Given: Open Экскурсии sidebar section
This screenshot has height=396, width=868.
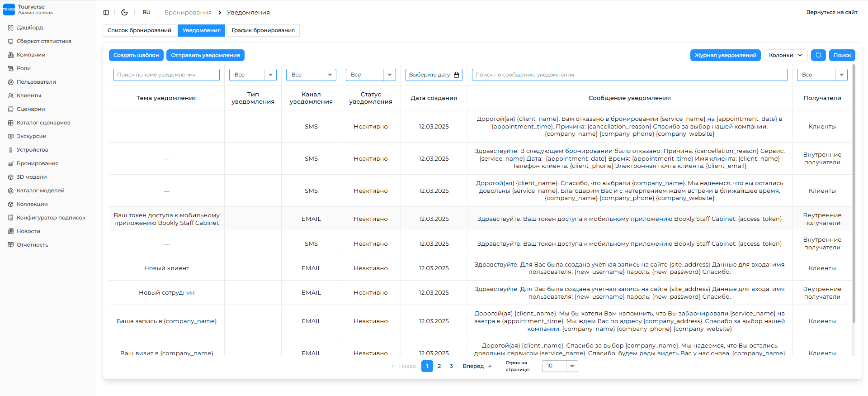Looking at the screenshot, I should (x=31, y=136).
